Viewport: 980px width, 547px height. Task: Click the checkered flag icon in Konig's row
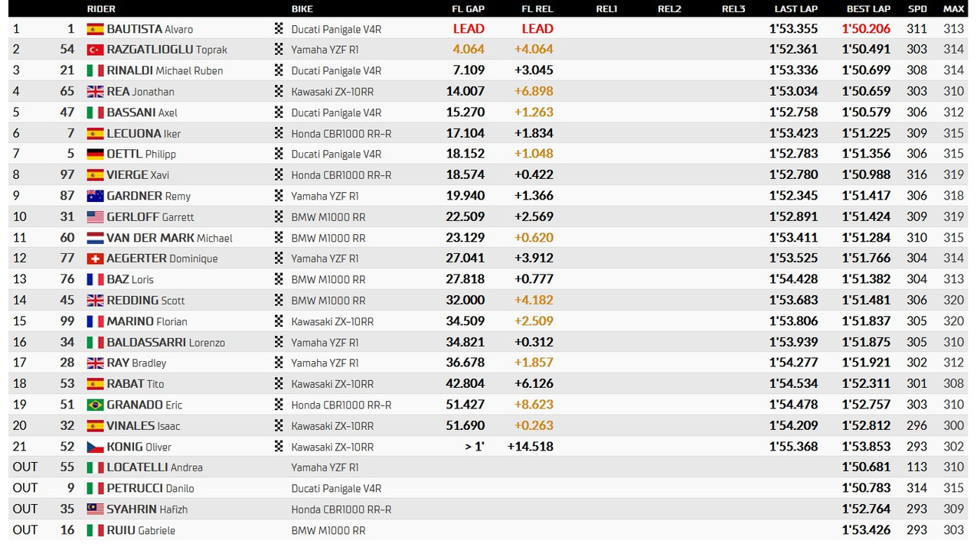pos(279,447)
